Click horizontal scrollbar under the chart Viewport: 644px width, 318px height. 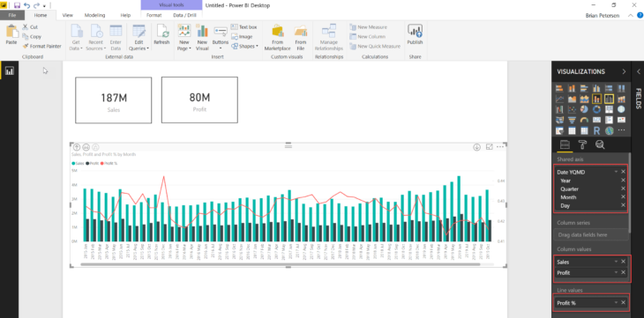(281, 264)
